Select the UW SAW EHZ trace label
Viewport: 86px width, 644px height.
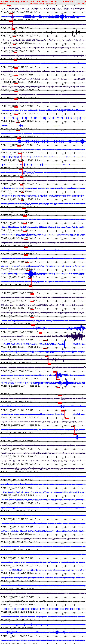pos(20,137)
